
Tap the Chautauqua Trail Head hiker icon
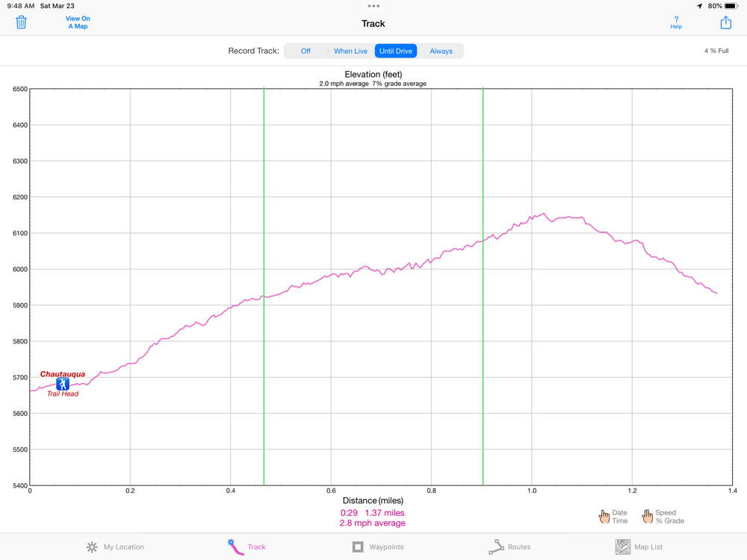[x=63, y=384]
